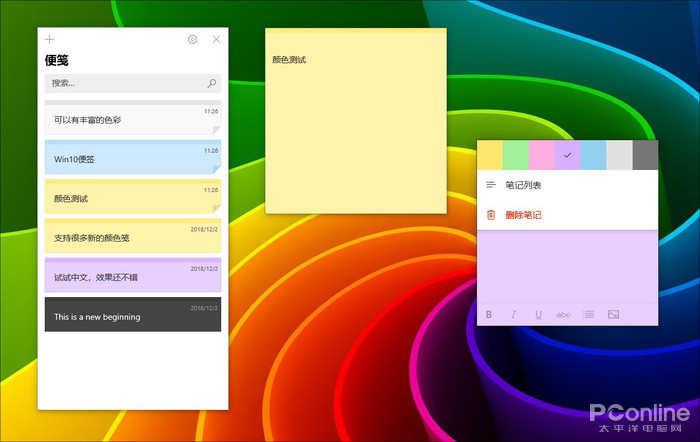Choose the yellow note color swatch
The width and height of the screenshot is (700, 442).
(x=490, y=155)
